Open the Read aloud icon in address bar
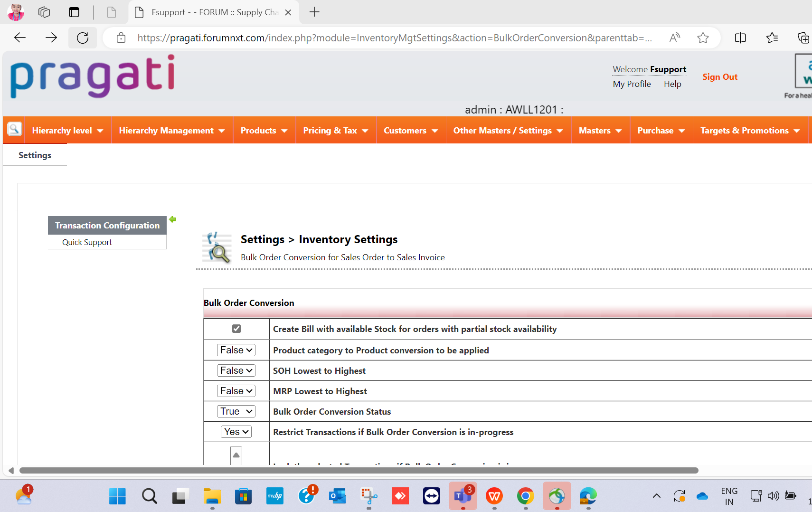This screenshot has width=812, height=512. (x=675, y=38)
